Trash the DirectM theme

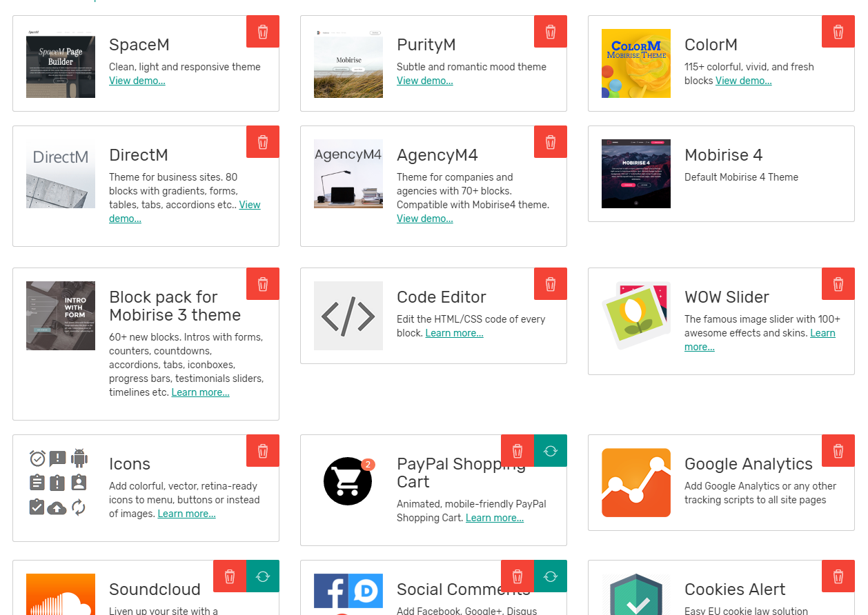(263, 142)
